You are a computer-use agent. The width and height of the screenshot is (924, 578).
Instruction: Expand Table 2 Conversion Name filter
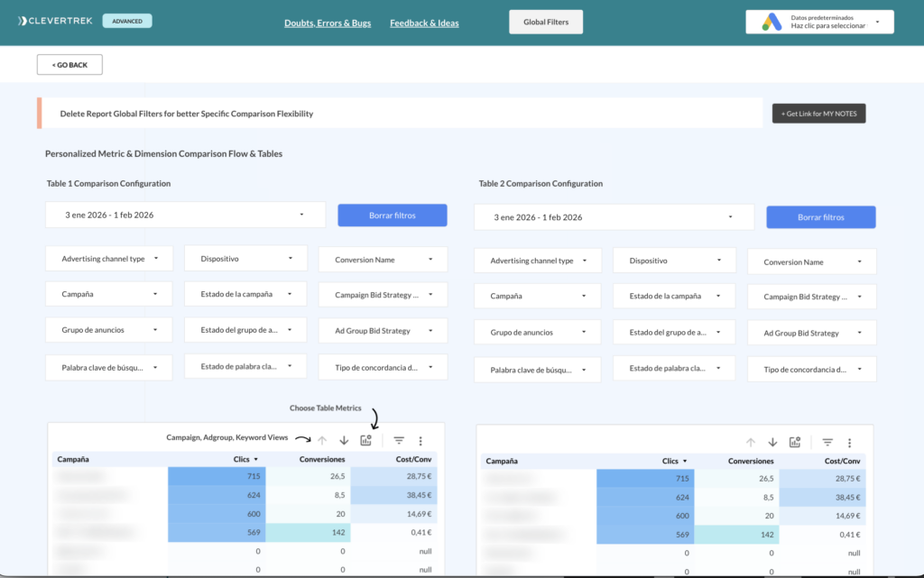click(x=811, y=262)
